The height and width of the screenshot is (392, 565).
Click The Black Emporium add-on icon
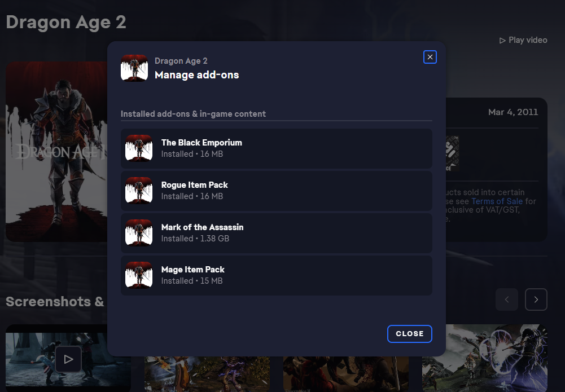click(139, 148)
